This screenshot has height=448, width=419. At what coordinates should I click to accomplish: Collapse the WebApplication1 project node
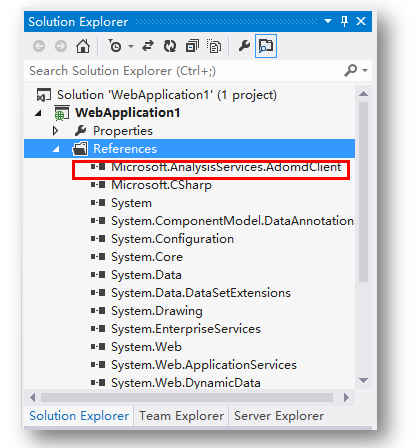pos(38,113)
